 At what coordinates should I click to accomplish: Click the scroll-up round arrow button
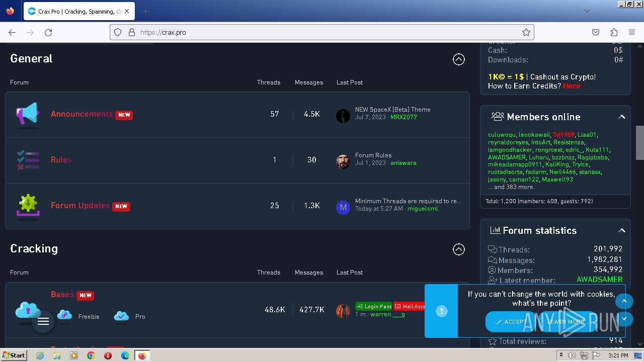point(624,302)
